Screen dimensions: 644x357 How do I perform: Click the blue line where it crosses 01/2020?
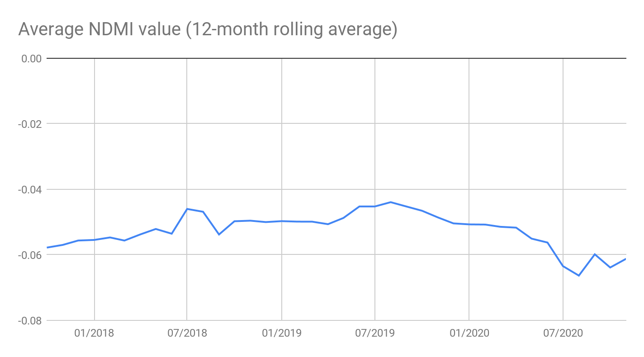tap(469, 224)
